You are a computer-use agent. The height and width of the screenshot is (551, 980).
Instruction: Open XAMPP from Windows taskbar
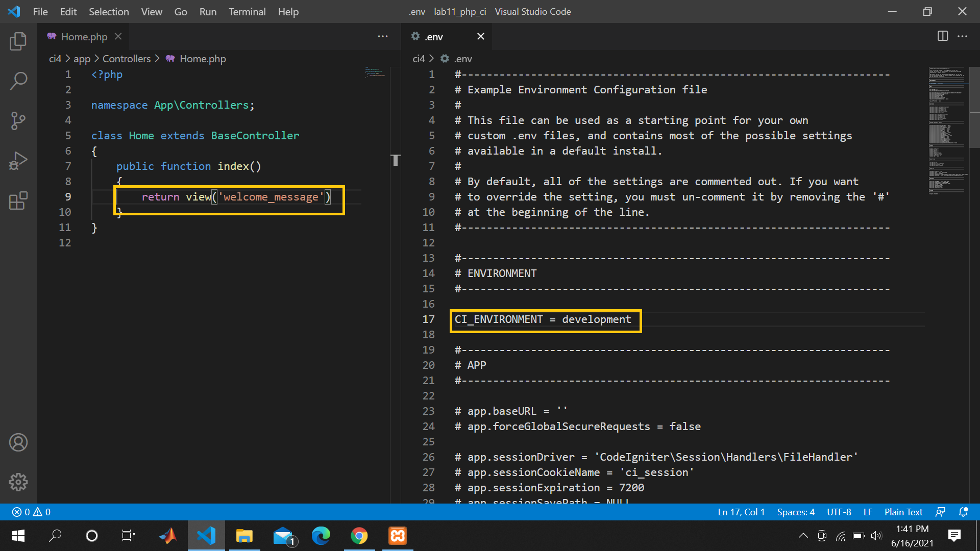coord(398,536)
